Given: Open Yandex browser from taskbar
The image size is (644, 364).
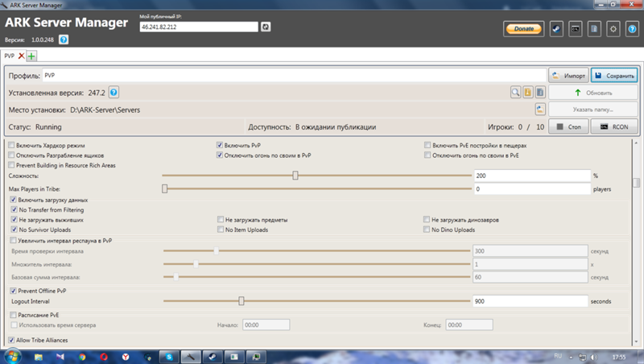Looking at the screenshot, I should click(x=126, y=357).
